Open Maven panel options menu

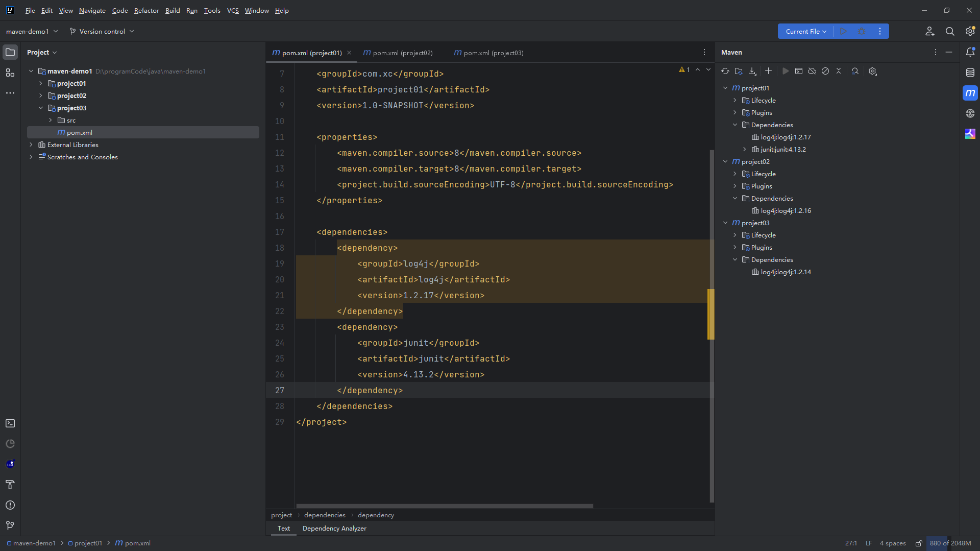(936, 53)
